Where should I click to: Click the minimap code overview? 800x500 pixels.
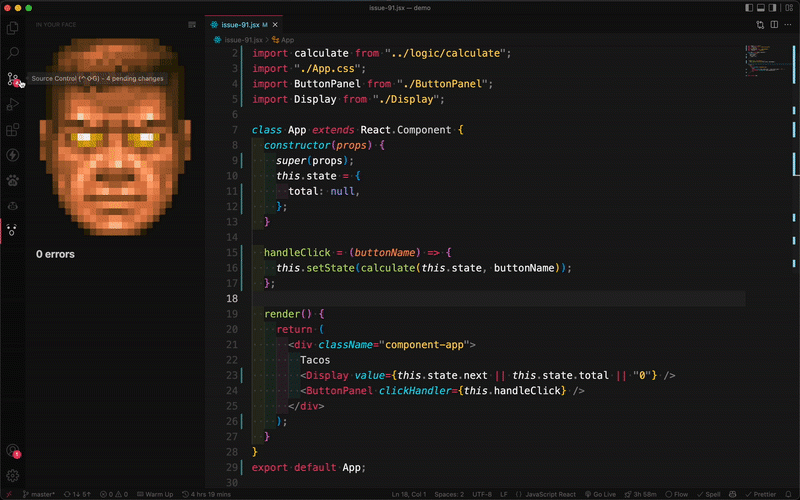coord(766,61)
